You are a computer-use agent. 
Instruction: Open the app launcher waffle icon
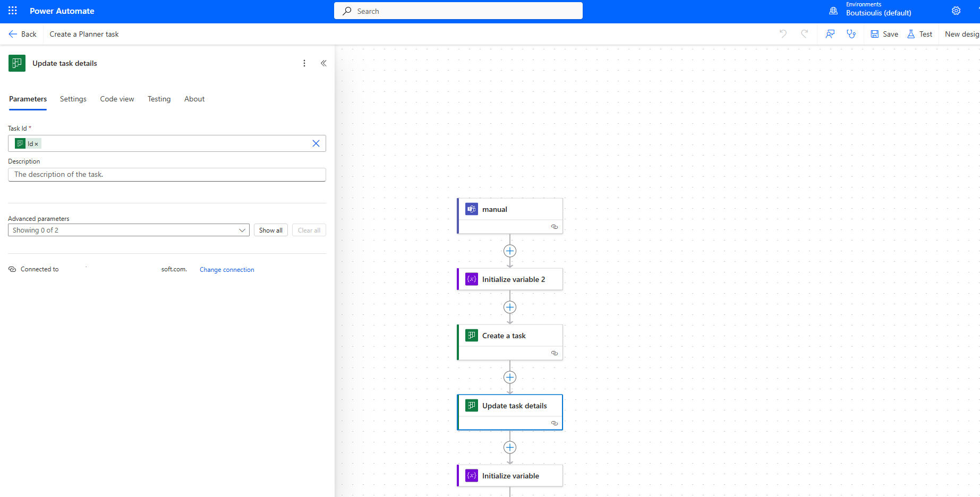coord(13,11)
